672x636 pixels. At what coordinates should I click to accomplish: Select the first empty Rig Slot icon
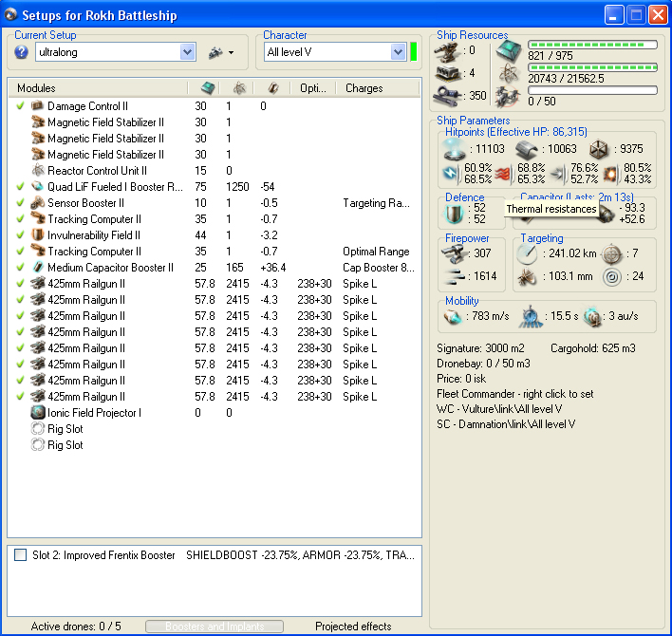[38, 428]
